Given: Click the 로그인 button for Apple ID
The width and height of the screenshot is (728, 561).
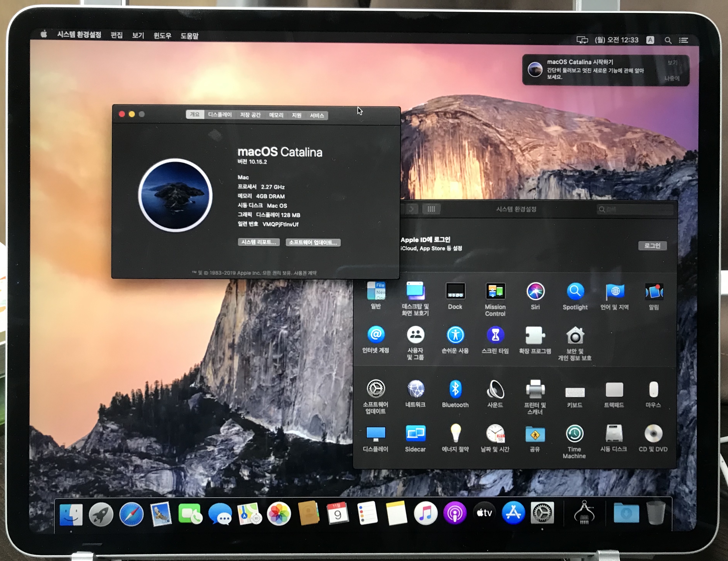Looking at the screenshot, I should [652, 246].
